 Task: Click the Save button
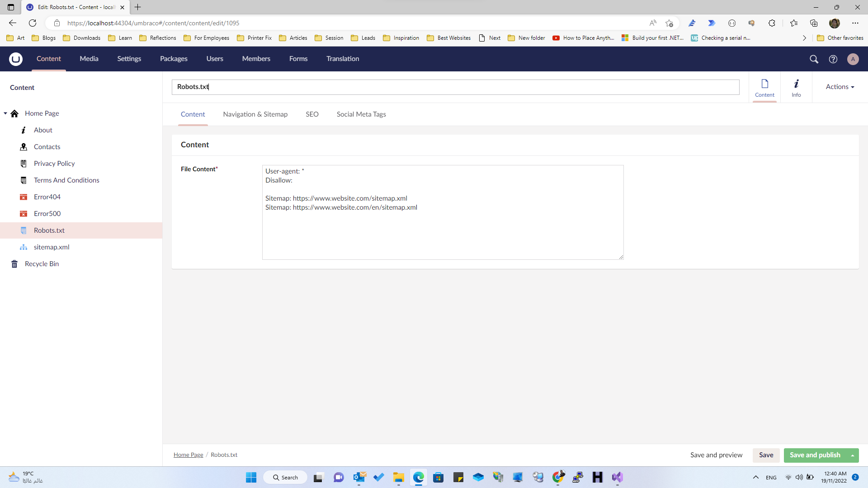point(766,455)
